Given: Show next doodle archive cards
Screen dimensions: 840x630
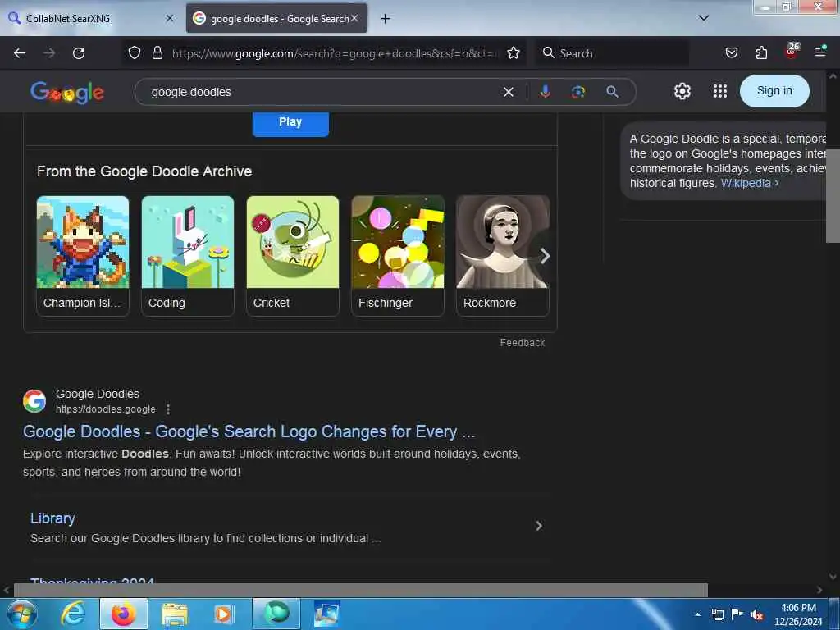Looking at the screenshot, I should pyautogui.click(x=545, y=256).
